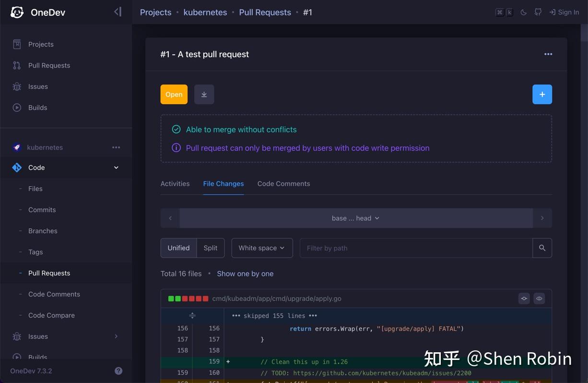Collapse the sidebar with the arrow icon

118,12
